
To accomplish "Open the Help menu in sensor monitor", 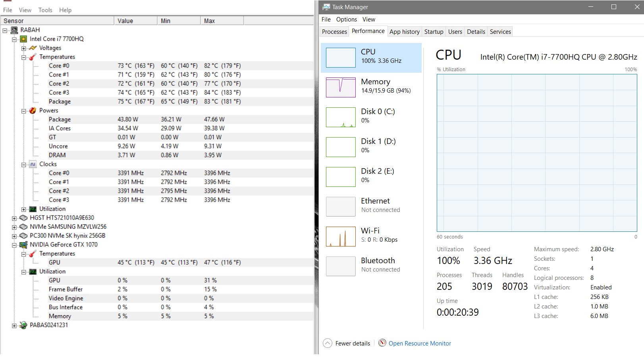I will pos(66,10).
